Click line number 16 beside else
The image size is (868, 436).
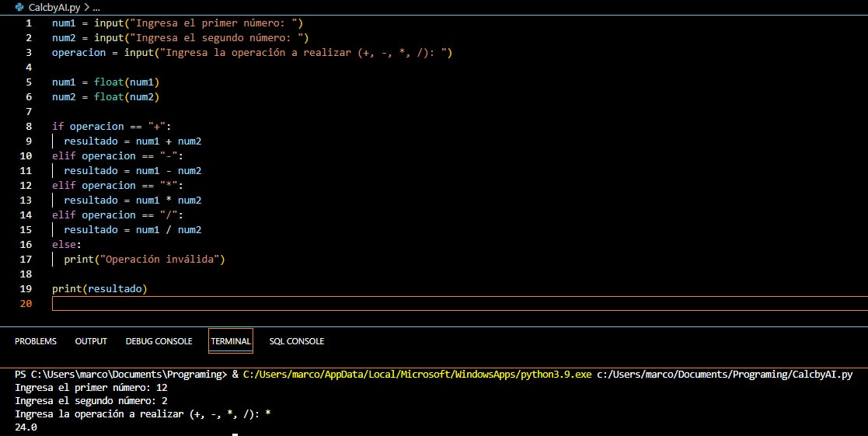26,245
